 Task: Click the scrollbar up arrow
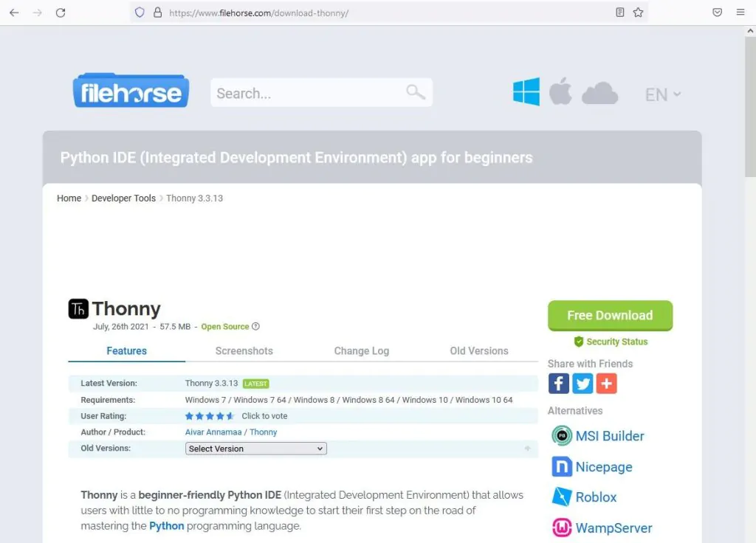coord(750,31)
